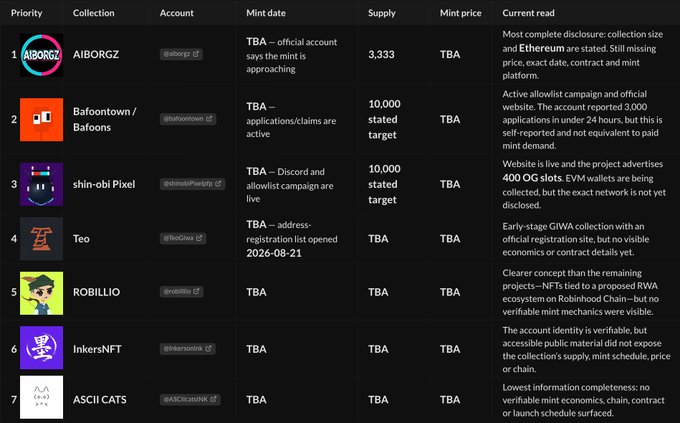Open the @InkersonInk account link

187,348
